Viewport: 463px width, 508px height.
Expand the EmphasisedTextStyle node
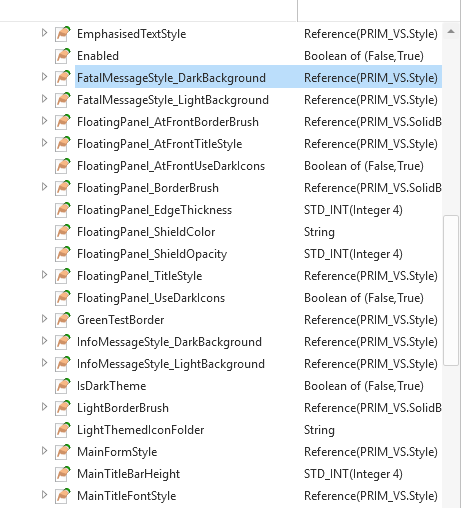coord(44,33)
